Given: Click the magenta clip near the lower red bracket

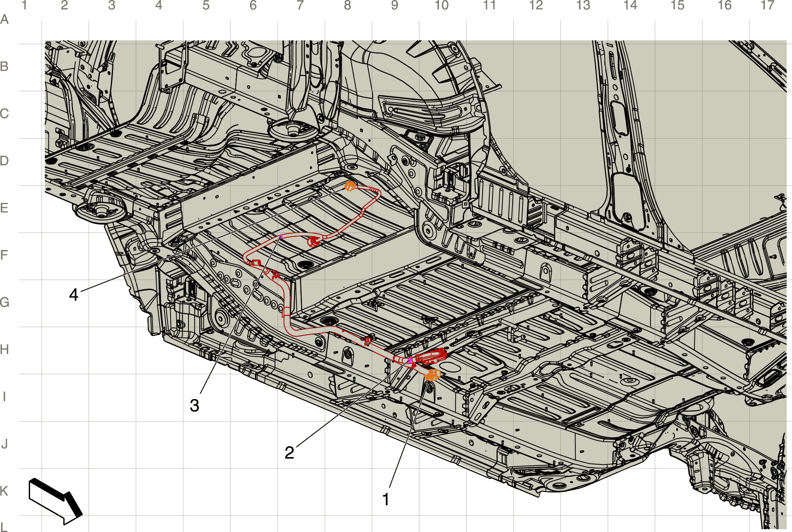Looking at the screenshot, I should tap(410, 361).
